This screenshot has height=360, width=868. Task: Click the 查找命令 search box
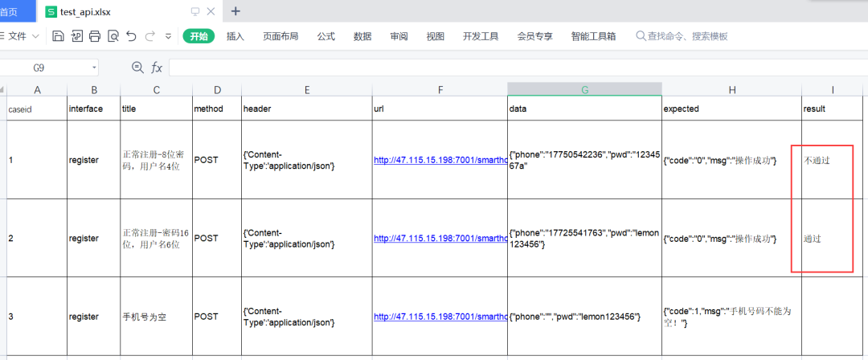coord(682,36)
